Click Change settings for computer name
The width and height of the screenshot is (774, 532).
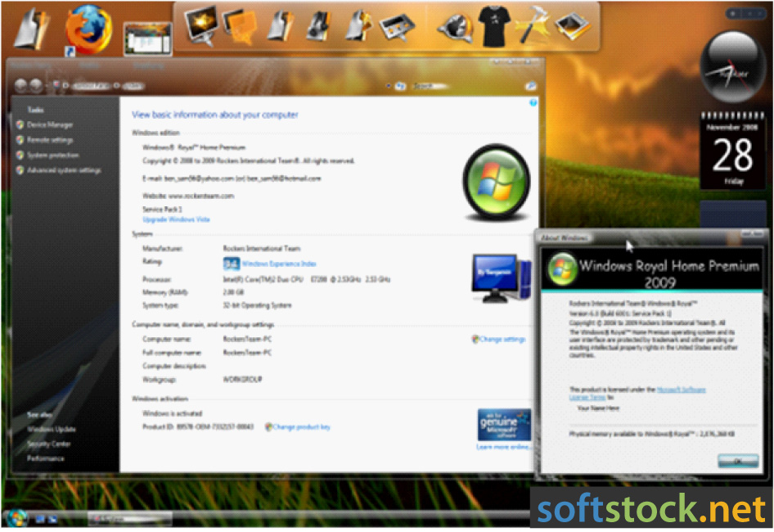(502, 340)
